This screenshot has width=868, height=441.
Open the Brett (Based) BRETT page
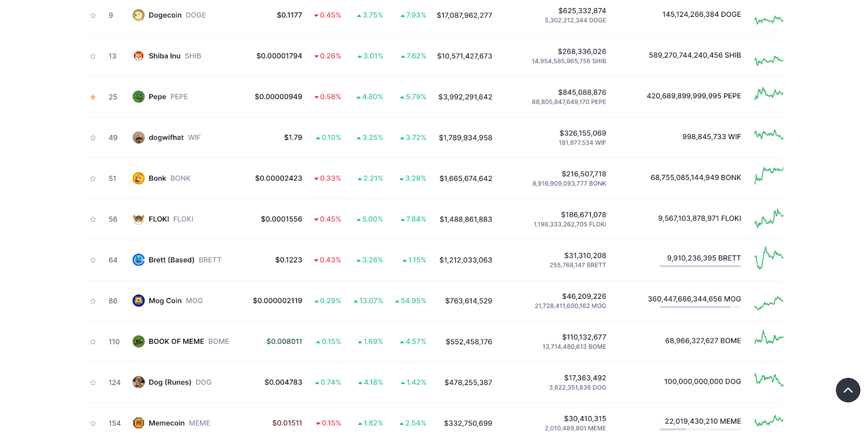pyautogui.click(x=185, y=260)
